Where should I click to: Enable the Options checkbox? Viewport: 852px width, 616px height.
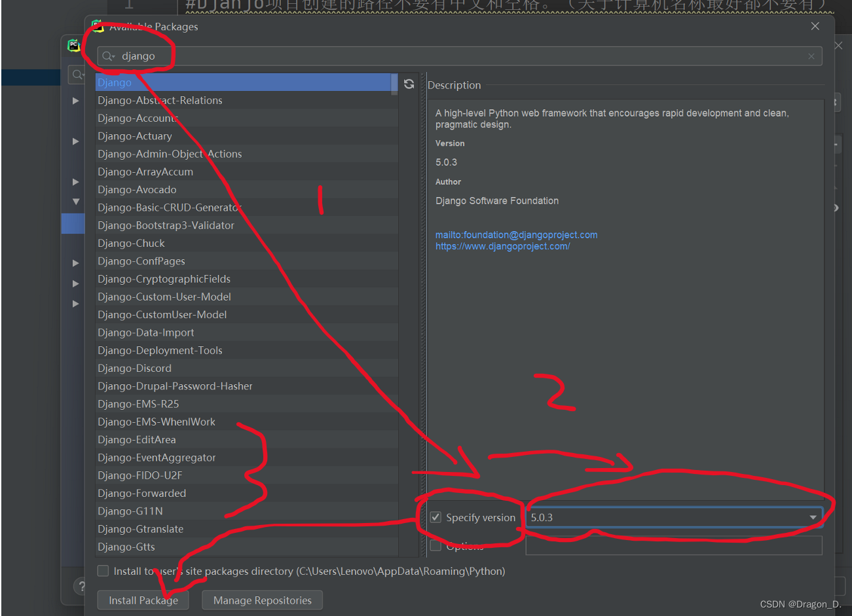tap(436, 545)
